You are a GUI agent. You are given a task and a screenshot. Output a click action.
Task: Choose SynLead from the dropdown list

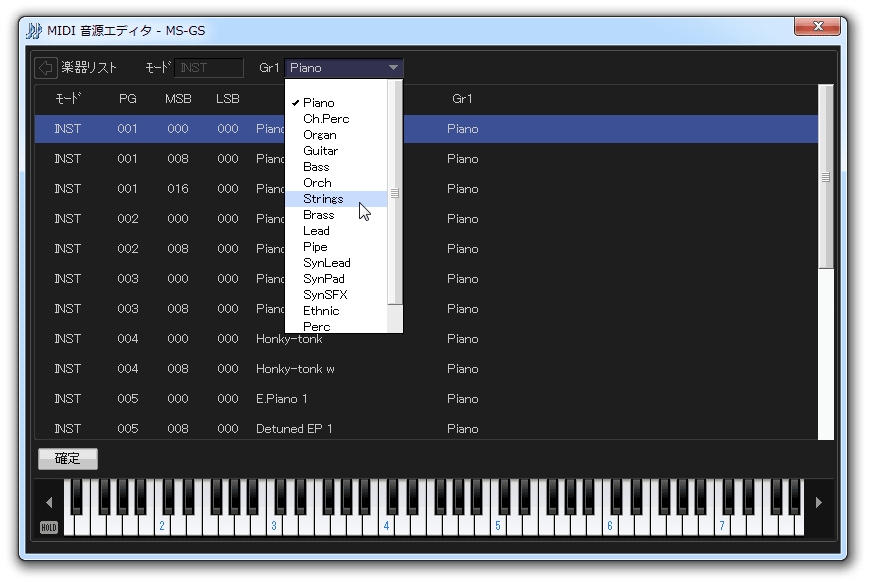336,263
